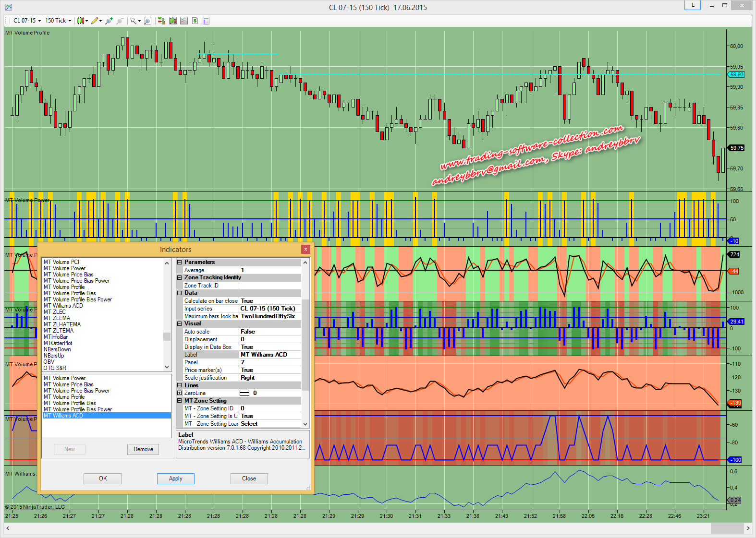Open the data box properties icon

point(206,21)
